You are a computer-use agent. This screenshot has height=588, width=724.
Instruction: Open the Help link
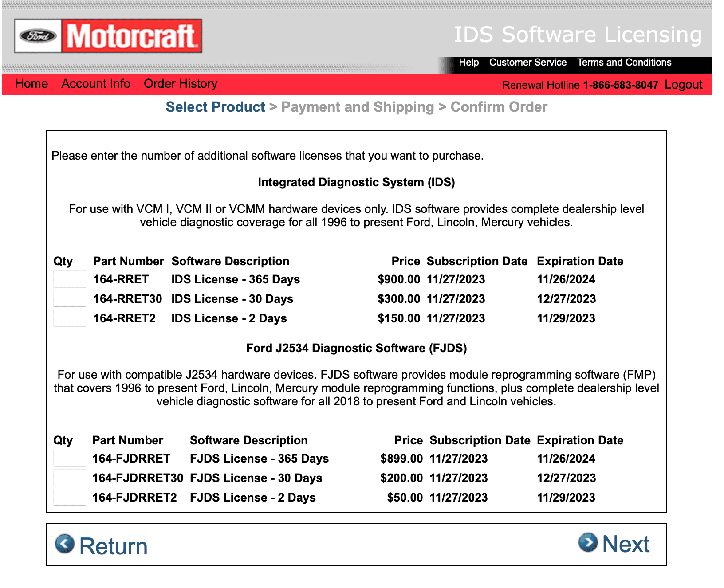[468, 63]
